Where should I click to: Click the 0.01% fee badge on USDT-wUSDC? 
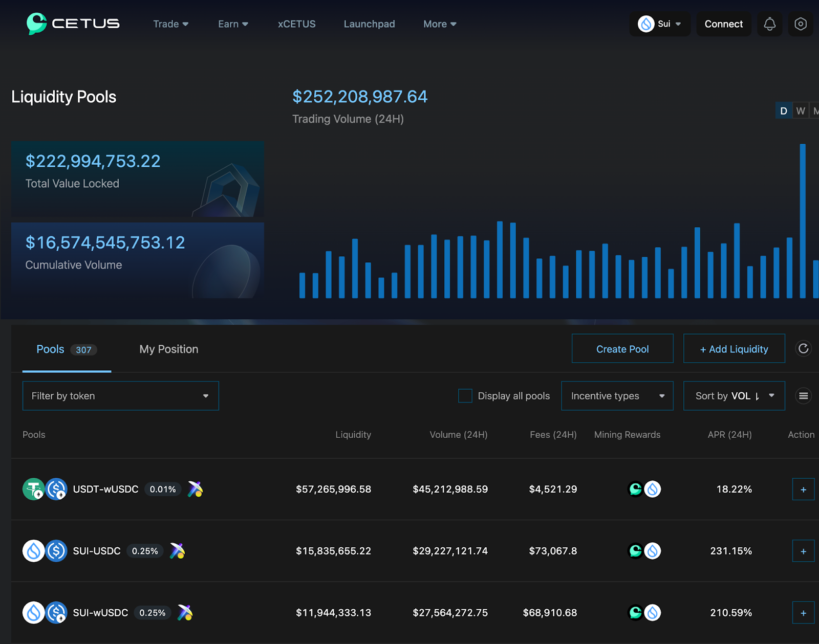pos(163,489)
